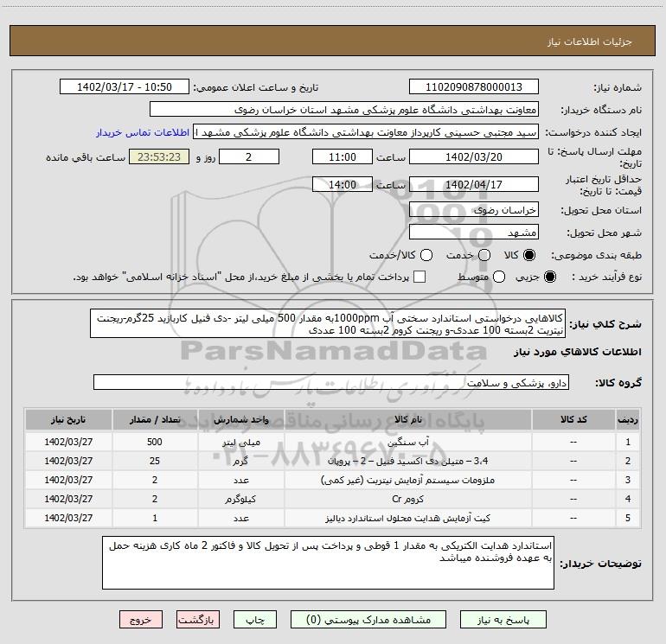The width and height of the screenshot is (666, 644).
Task: Open the اطلاعات تماس خریدار link
Action: [x=143, y=132]
